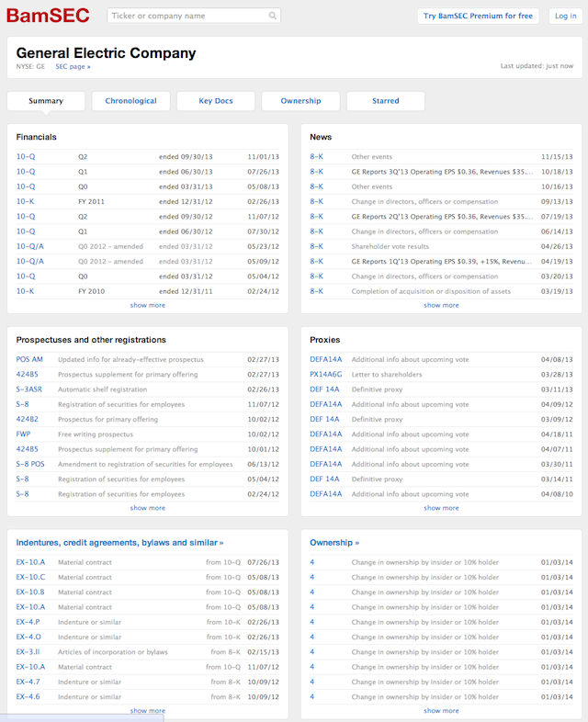Open the EX-4.7 indenture exhibit
Screen dimensions: 588x722
coord(28,682)
